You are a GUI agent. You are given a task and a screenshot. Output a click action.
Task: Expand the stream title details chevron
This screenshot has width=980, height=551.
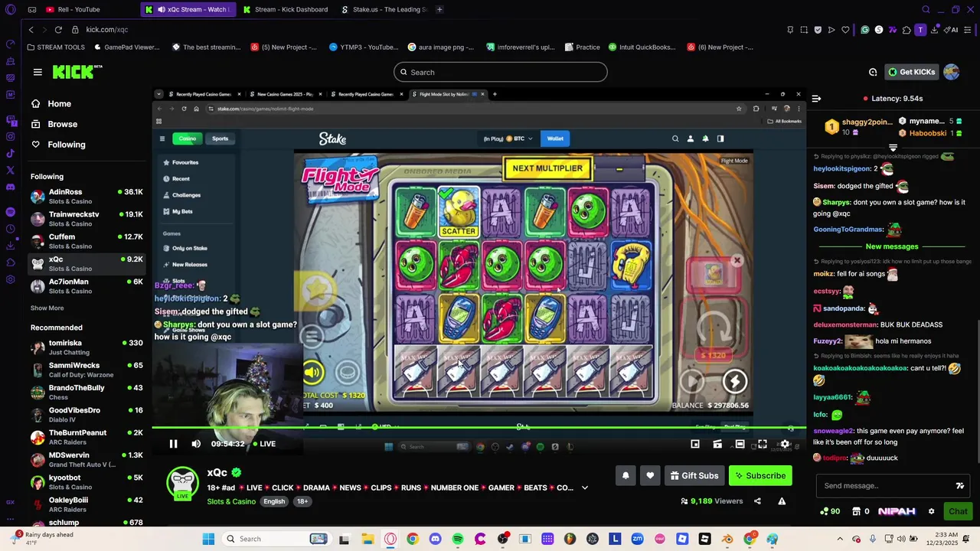(x=585, y=487)
